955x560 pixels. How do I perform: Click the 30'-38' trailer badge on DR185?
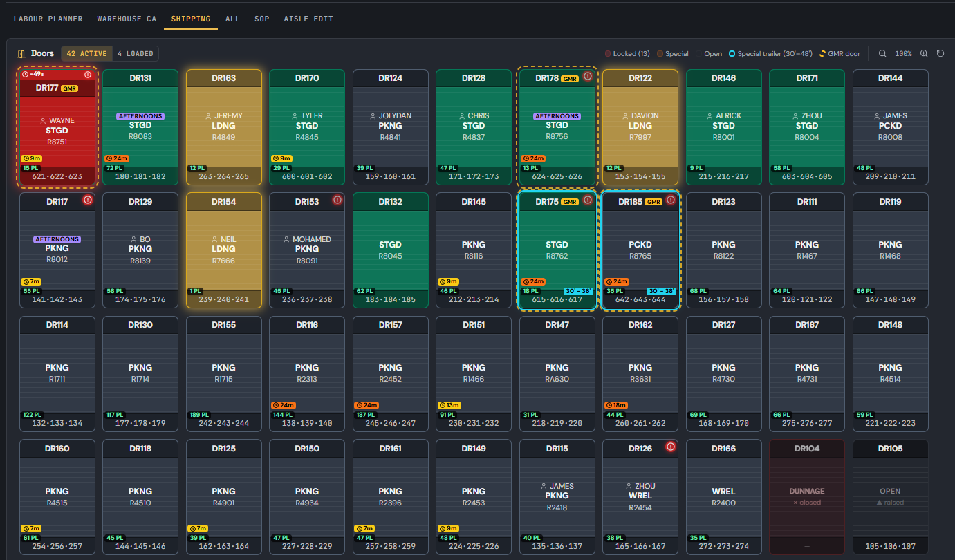point(661,291)
